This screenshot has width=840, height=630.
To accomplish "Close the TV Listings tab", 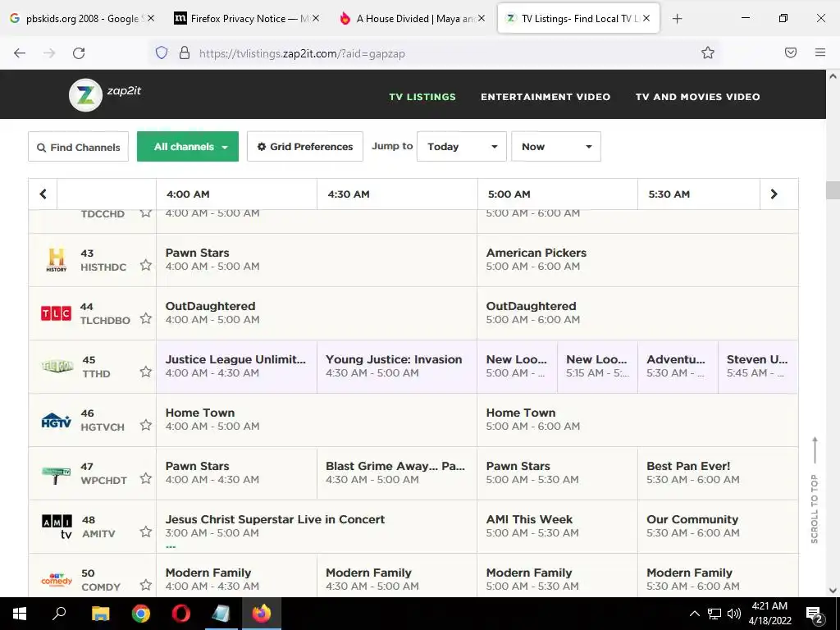I will [646, 18].
